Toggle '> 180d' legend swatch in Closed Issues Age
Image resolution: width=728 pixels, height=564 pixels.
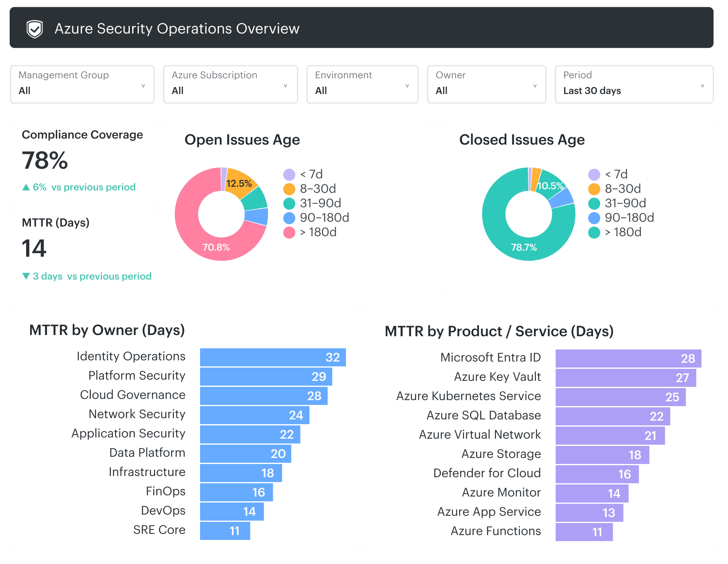594,232
